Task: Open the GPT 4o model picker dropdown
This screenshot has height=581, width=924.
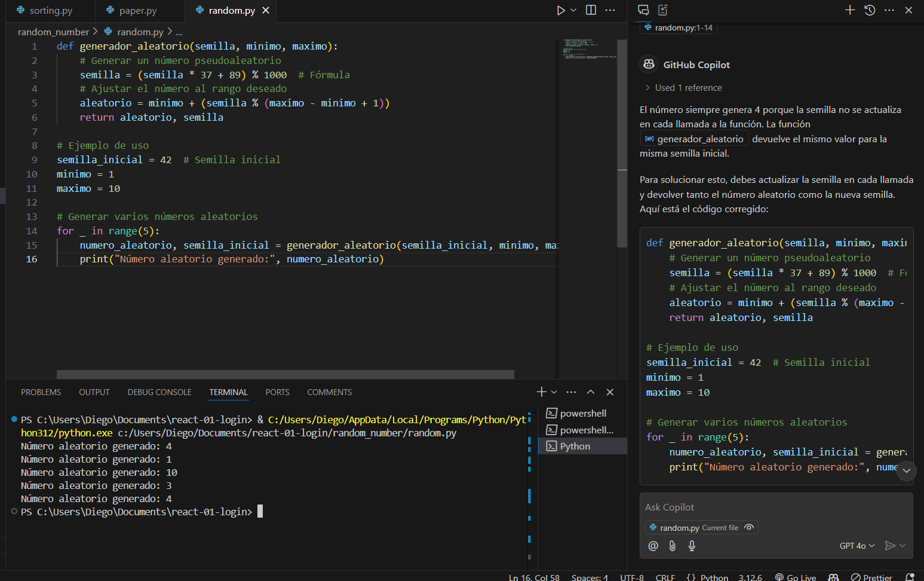Action: pyautogui.click(x=857, y=546)
